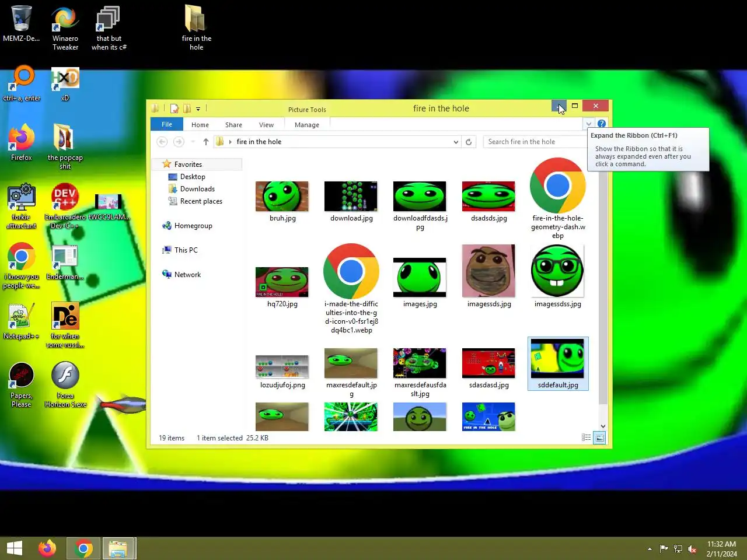Switch to Details view layout

pyautogui.click(x=587, y=437)
